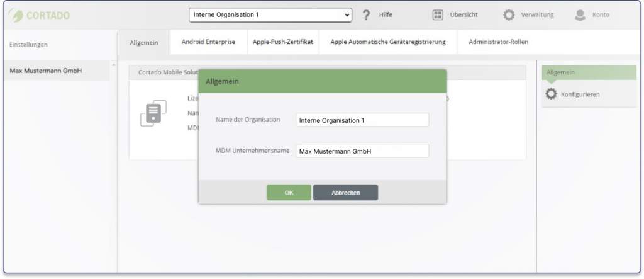
Task: Click the Cortado Mobile Solutions device icon
Action: point(153,113)
